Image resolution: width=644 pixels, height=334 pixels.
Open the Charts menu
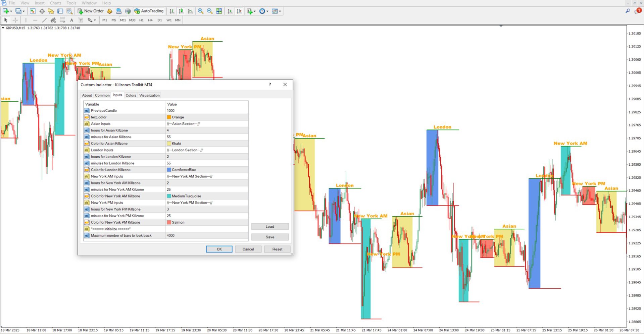point(56,3)
